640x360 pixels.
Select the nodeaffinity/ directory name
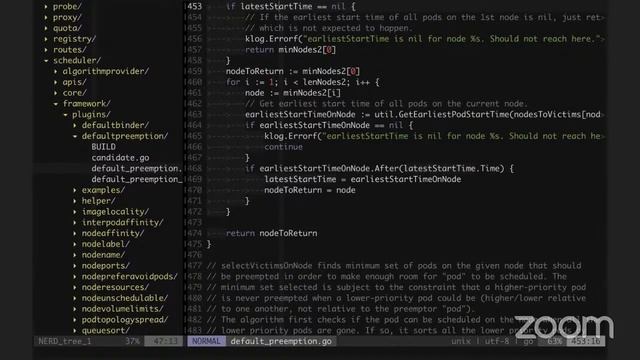click(113, 233)
